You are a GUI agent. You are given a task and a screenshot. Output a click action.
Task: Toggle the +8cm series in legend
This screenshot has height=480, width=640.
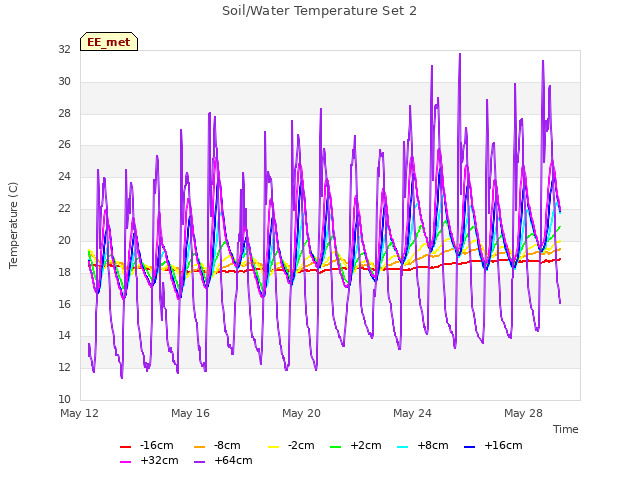422,445
